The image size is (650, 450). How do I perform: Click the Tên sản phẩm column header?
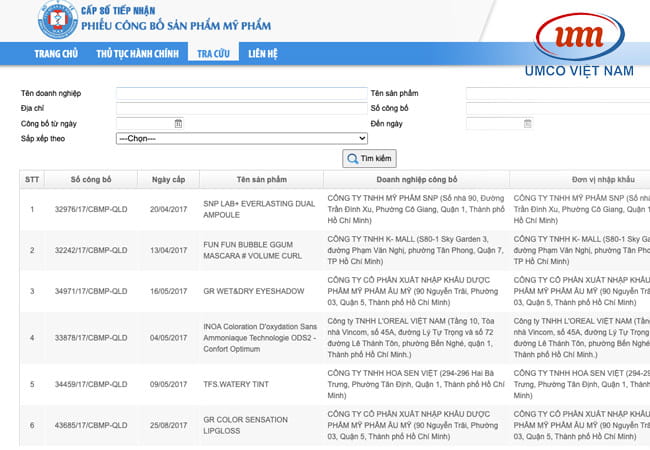(x=261, y=179)
